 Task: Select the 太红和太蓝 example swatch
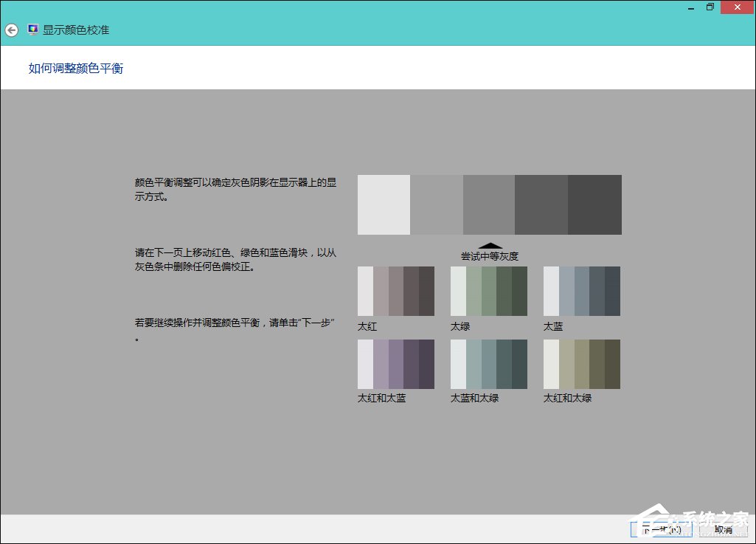(x=395, y=363)
